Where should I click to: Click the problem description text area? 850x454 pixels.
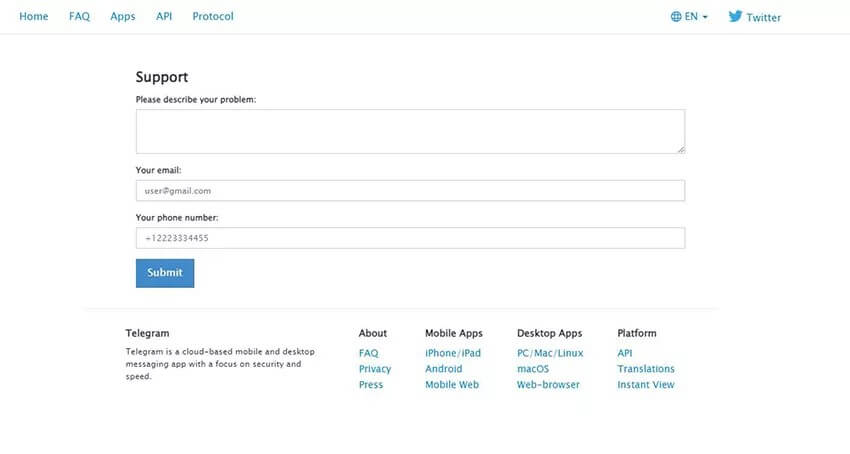[x=410, y=131]
